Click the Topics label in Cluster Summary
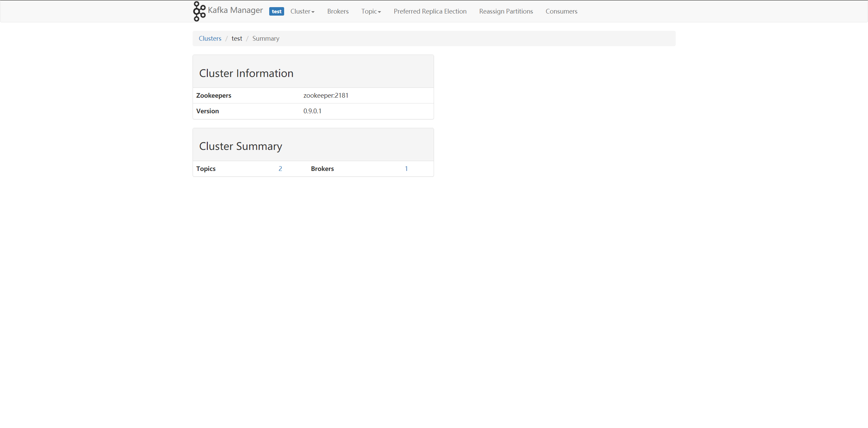This screenshot has width=868, height=428. 206,169
